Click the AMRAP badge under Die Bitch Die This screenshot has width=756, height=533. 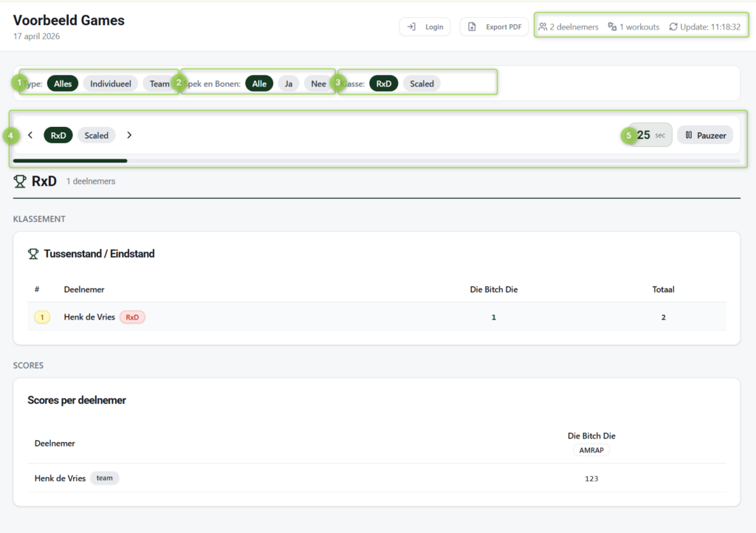pyautogui.click(x=591, y=450)
